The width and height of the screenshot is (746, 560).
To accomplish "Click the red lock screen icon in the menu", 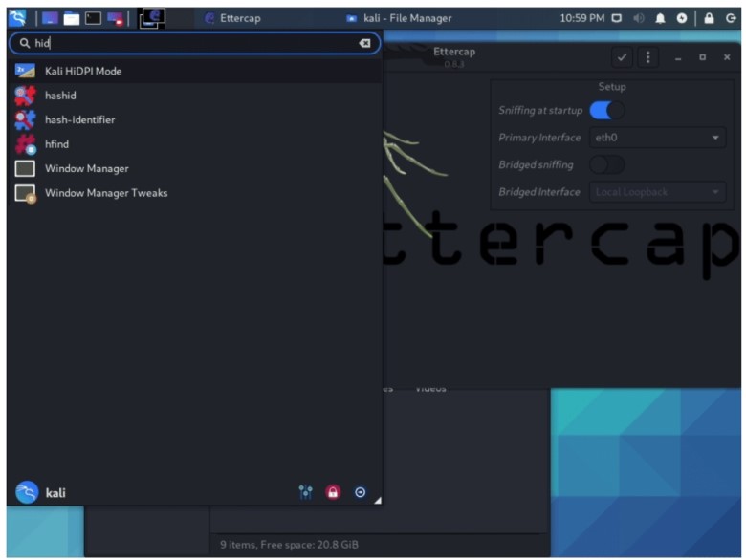I will (x=333, y=492).
